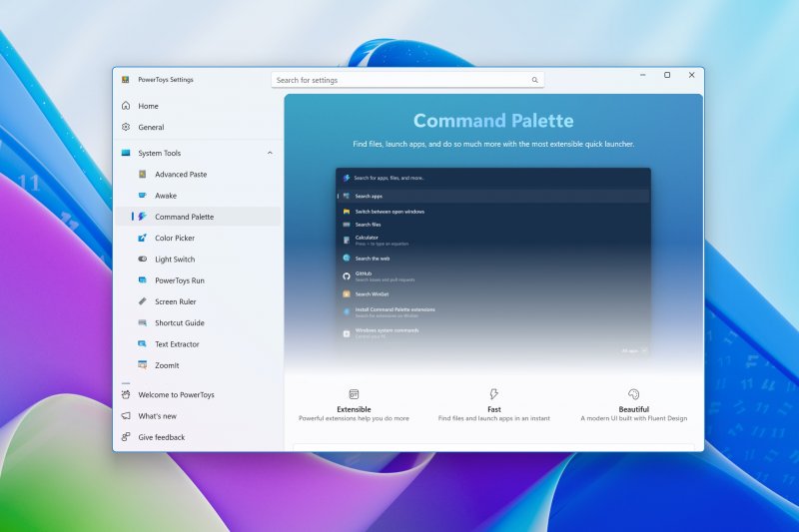Screen dimensions: 799x532
Task: Select the Advanced Paste icon
Action: pos(143,175)
